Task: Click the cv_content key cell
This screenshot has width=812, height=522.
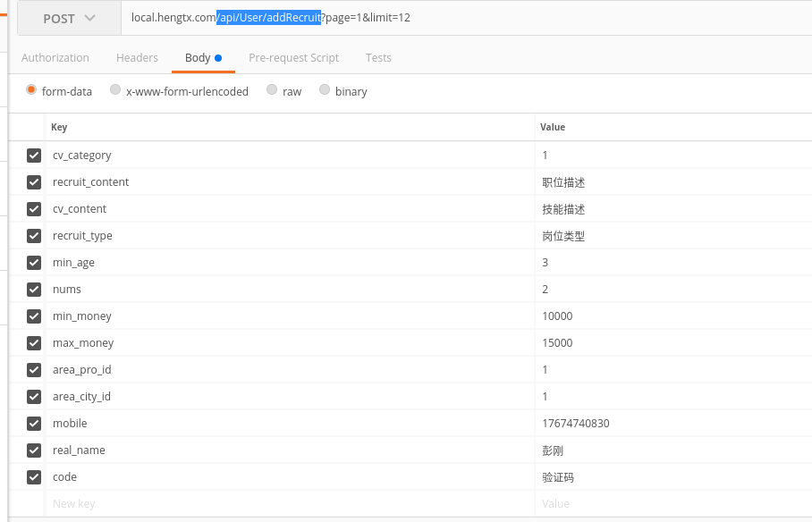Action: [290, 209]
